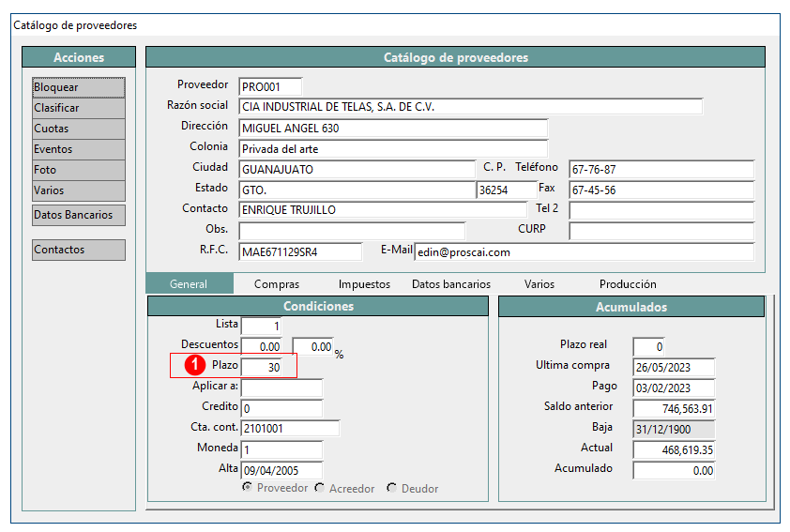Click the Credito field

pos(281,408)
